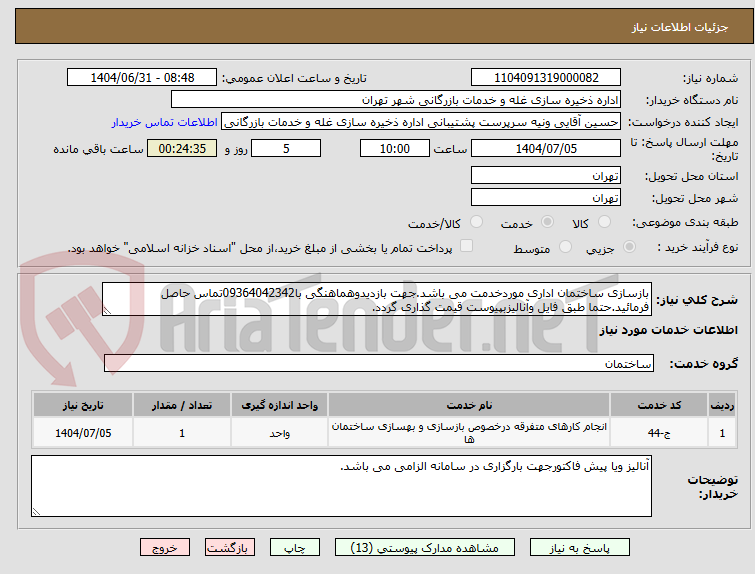The image size is (755, 574).
Task: Click the شرح کلی نیاز text area
Action: pos(377,300)
